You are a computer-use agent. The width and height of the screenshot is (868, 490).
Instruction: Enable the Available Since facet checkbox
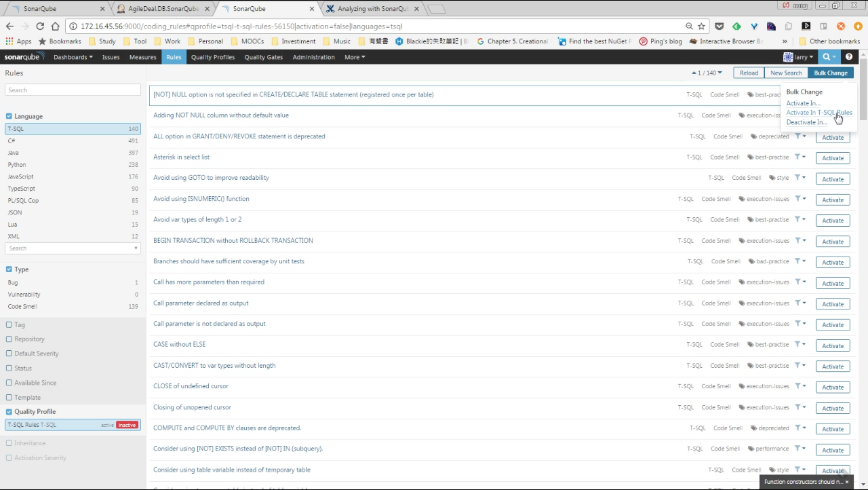pos(9,383)
